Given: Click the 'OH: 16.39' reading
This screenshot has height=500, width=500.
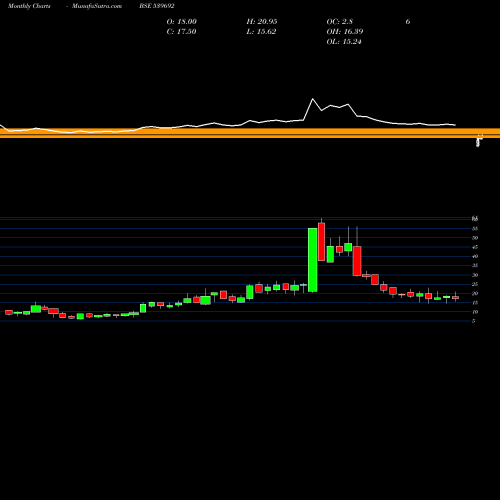Looking at the screenshot, I should [x=345, y=32].
